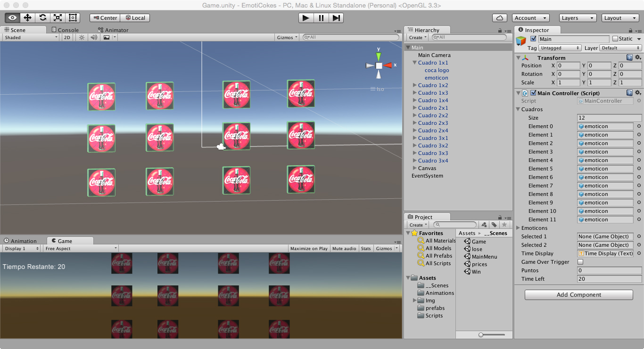
Task: Open Tag Untagged dropdown
Action: pos(560,48)
